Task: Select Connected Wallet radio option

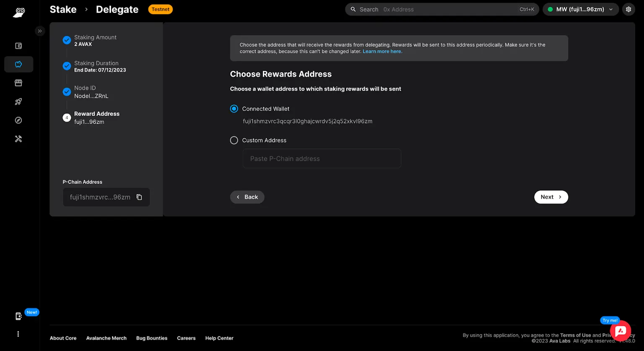Action: (234, 109)
